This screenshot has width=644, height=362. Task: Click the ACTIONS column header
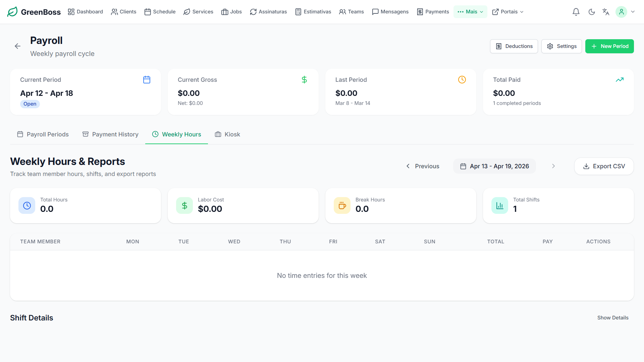[x=598, y=242]
